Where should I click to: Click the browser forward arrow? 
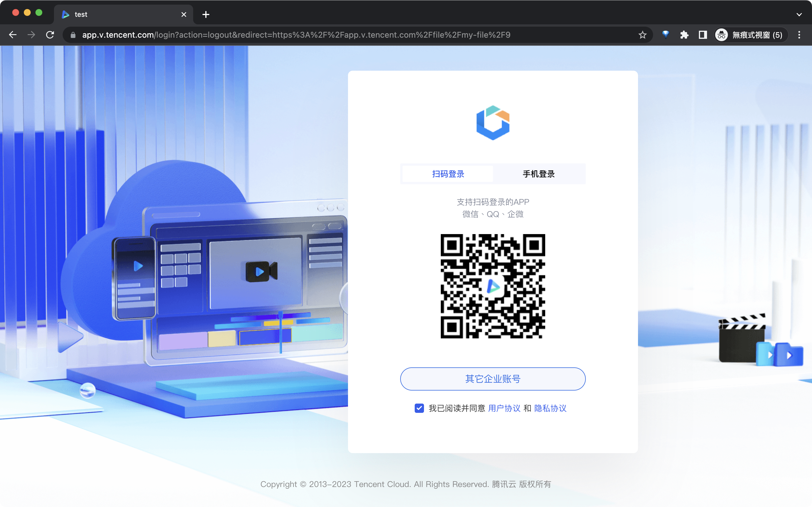point(31,35)
